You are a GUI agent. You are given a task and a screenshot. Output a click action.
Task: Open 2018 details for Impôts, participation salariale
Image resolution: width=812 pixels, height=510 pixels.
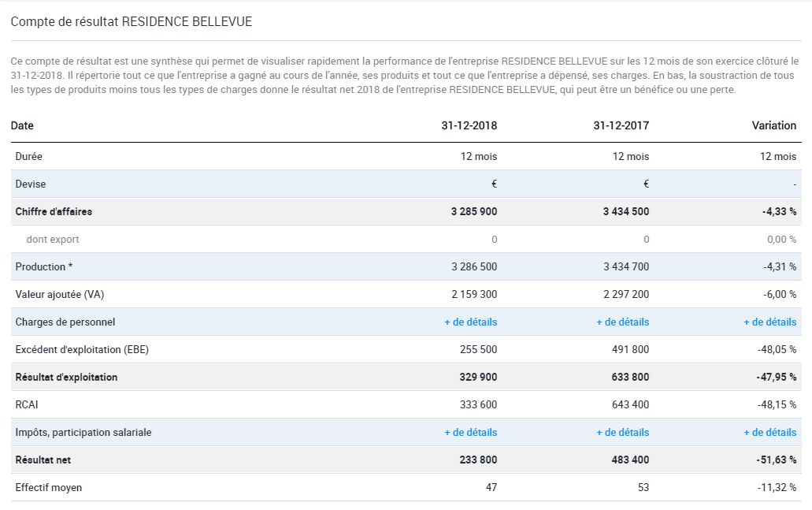coord(470,432)
